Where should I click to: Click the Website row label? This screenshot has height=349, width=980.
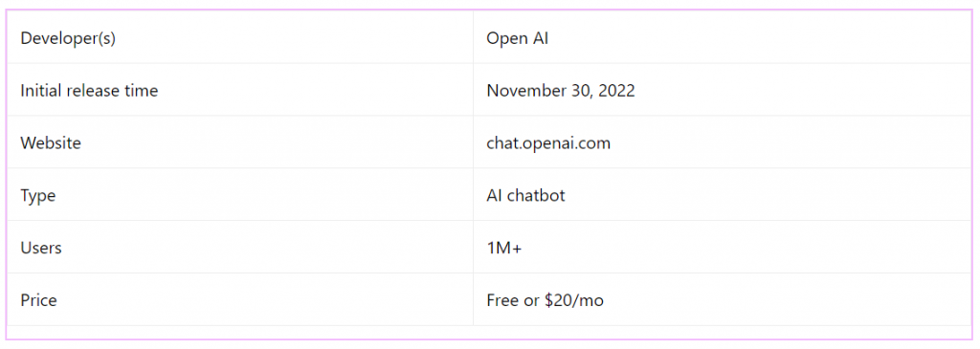[51, 143]
